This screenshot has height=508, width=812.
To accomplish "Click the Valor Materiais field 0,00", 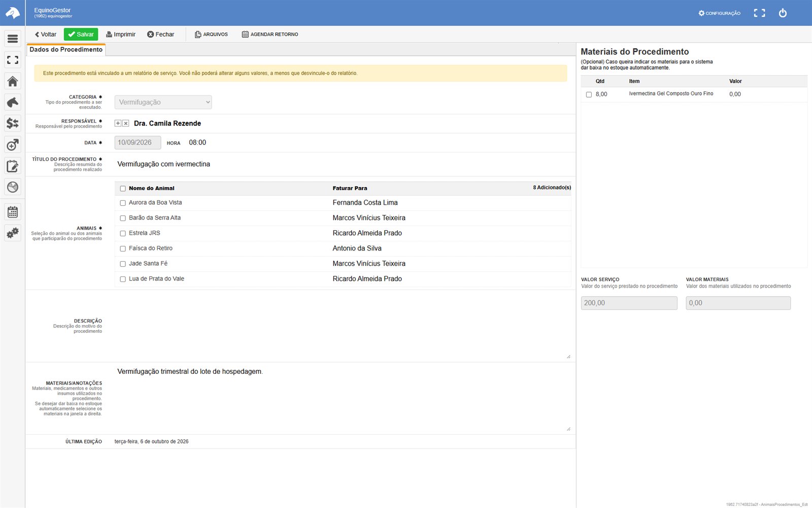I will 738,303.
